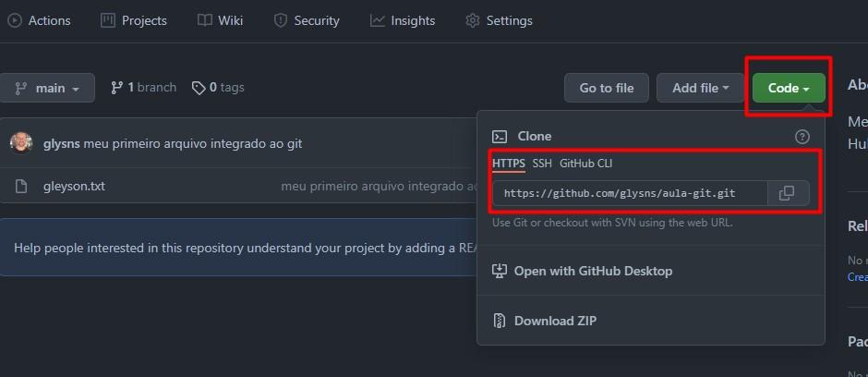Open the clone help question mark
This screenshot has height=377, width=868.
pyautogui.click(x=802, y=137)
